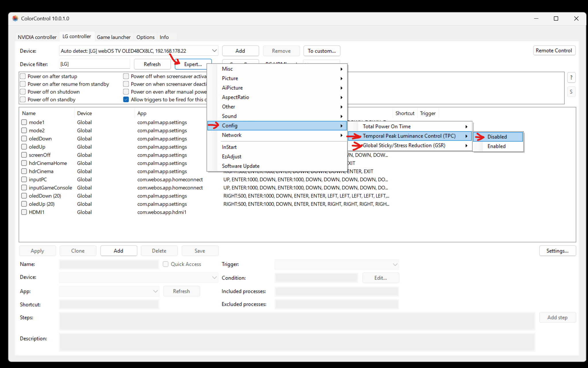Toggle the Quick Access checkbox
Viewport: 588px width, 368px height.
coord(166,264)
